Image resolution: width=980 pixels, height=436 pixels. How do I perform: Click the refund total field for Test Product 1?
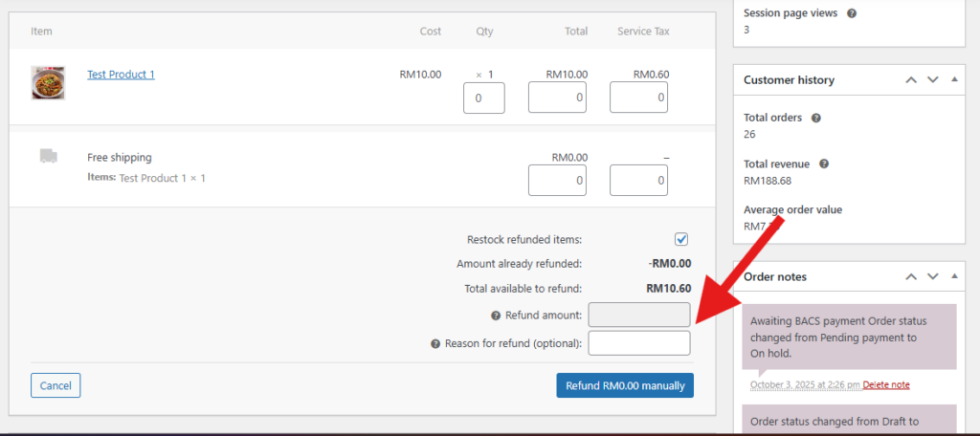click(557, 98)
